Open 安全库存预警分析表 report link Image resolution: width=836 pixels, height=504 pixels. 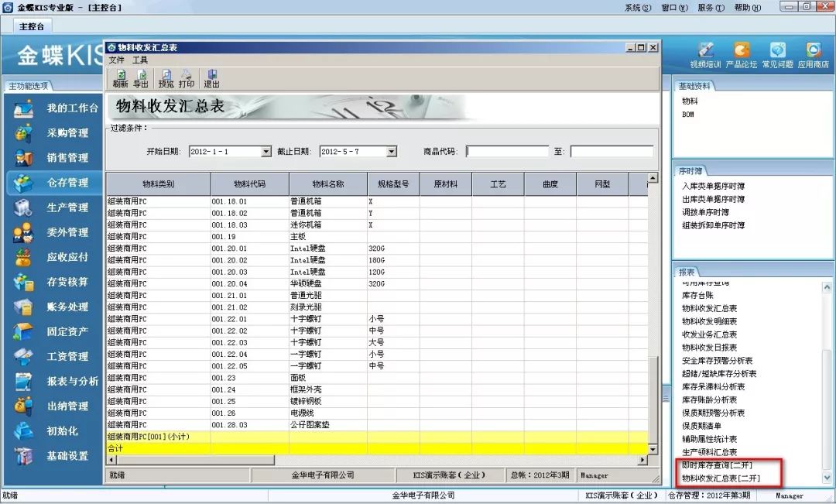point(717,361)
